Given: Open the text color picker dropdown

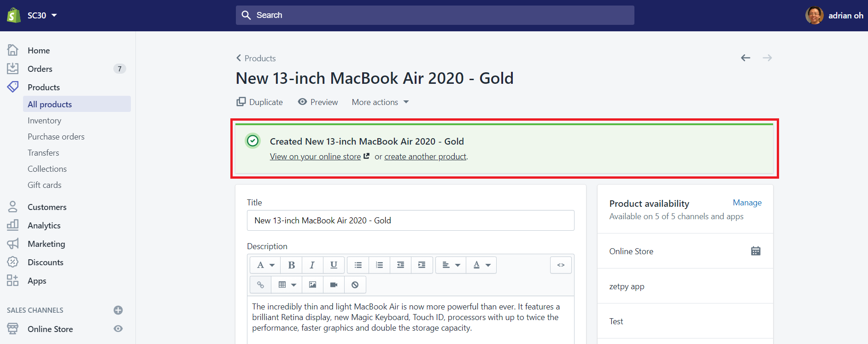Looking at the screenshot, I should (x=481, y=265).
